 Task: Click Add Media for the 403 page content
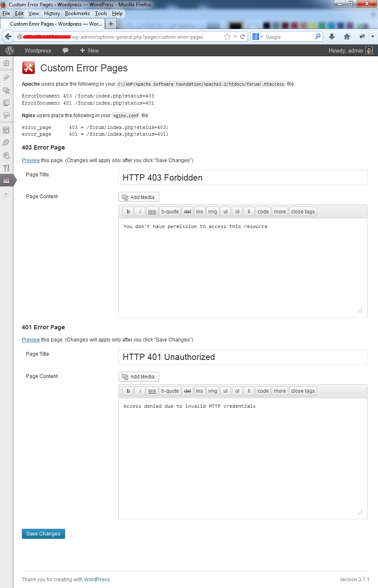click(139, 197)
